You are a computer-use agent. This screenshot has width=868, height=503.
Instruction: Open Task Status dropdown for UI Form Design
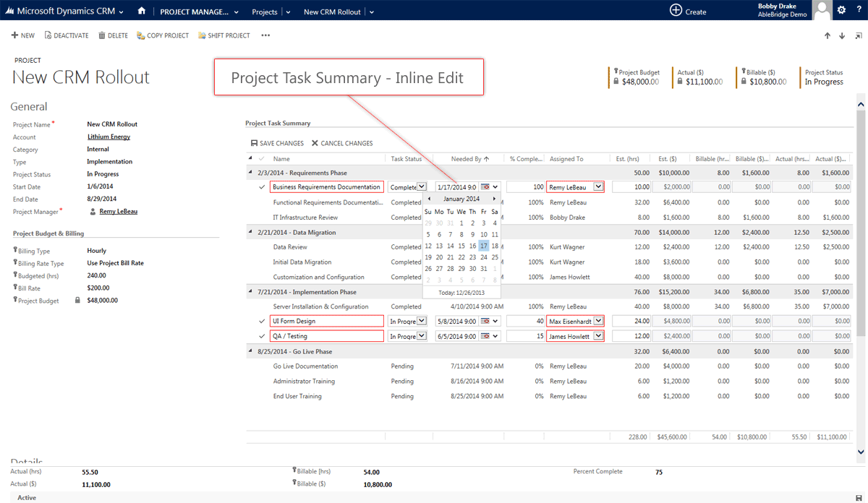(x=422, y=321)
